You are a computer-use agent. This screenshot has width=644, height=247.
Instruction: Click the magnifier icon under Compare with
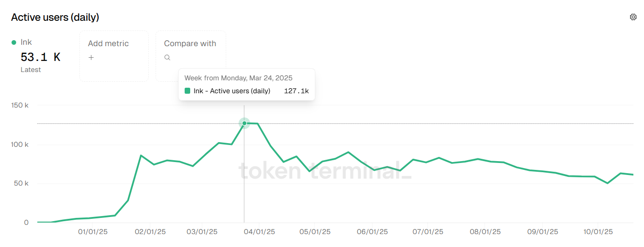168,58
